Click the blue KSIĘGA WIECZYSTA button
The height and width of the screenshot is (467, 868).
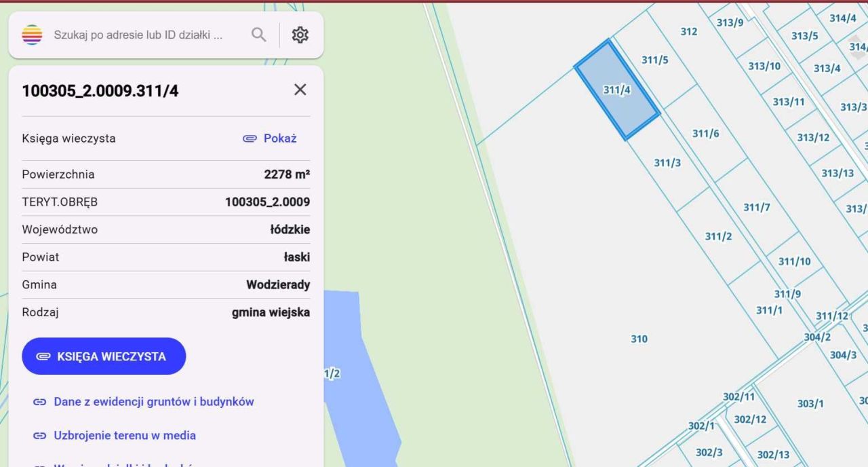104,356
